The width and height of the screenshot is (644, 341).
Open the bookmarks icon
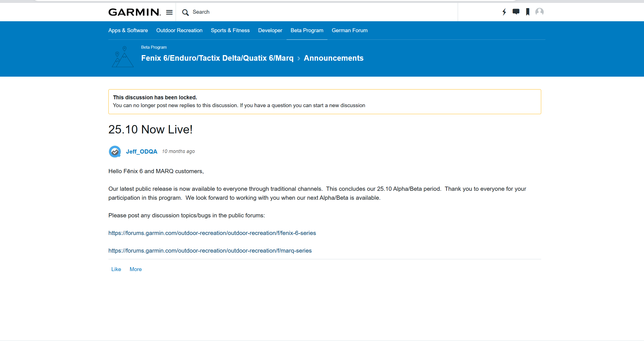528,12
